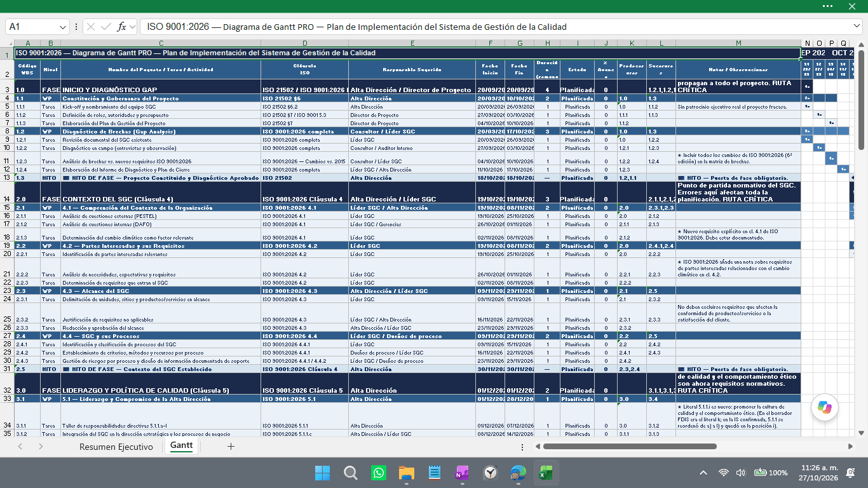Confirm the formula bar entry

(106, 27)
